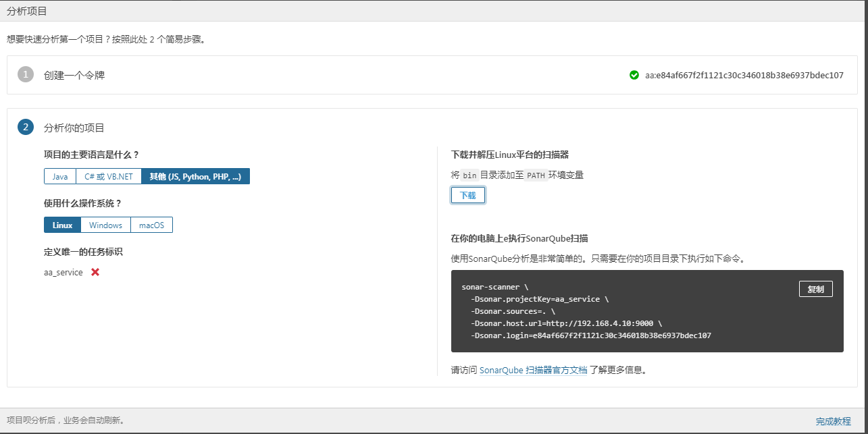
Task: Click 在你的电脑上e执行SonarQube扫描 heading
Action: [519, 238]
